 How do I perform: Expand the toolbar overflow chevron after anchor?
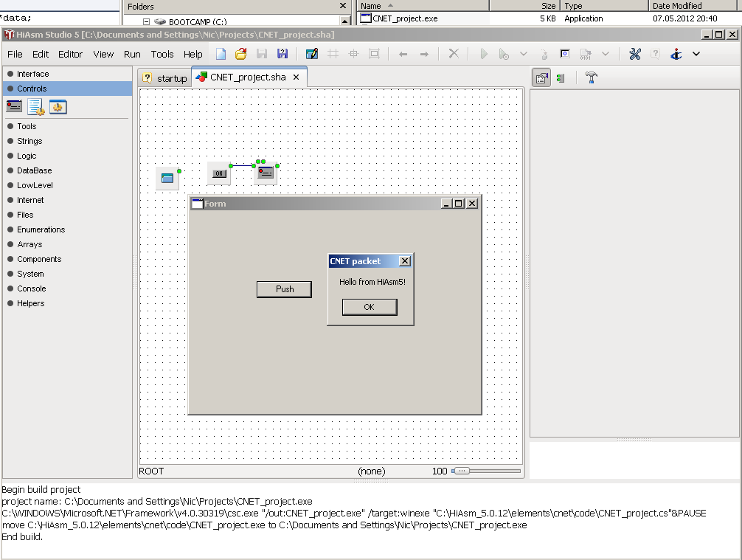coord(696,54)
